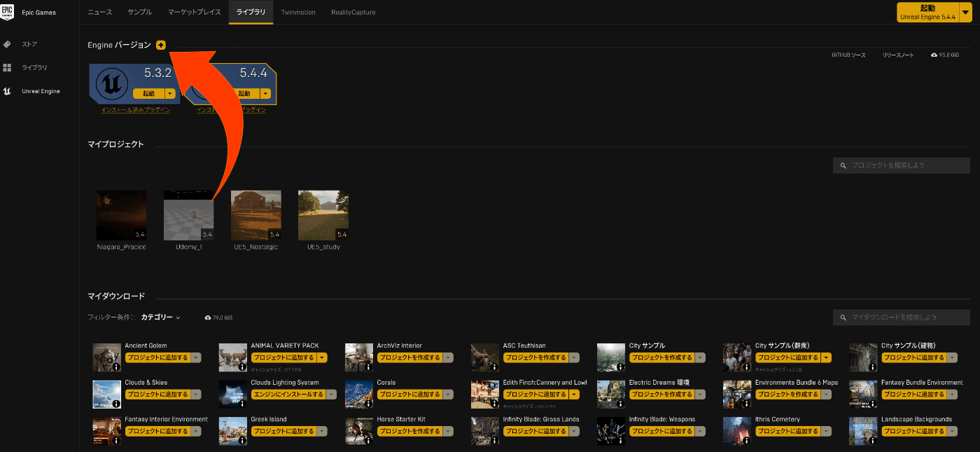Show info for Electric Dreams 環境
This screenshot has height=452, width=980.
click(620, 404)
